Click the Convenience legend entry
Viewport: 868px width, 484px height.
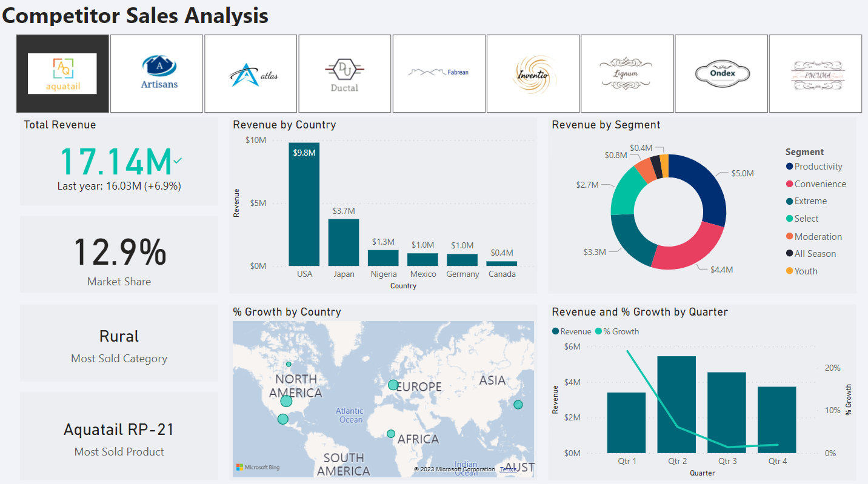820,184
